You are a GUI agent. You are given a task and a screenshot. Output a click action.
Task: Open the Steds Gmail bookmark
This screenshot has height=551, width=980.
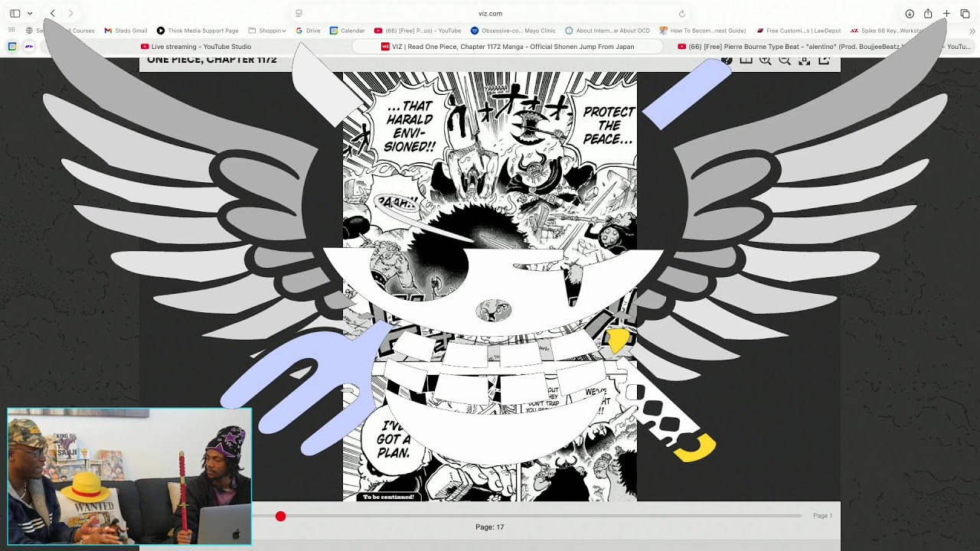coord(126,31)
